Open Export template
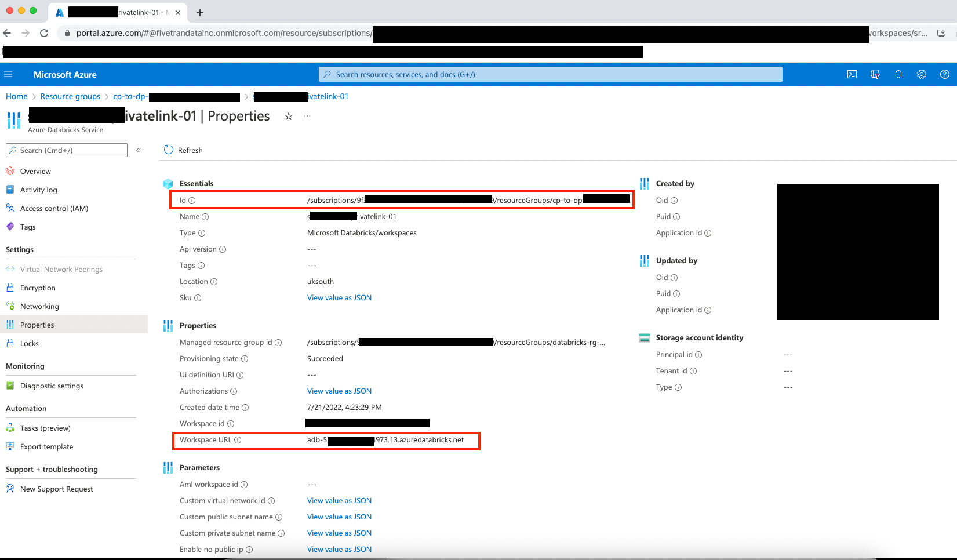 pos(46,446)
